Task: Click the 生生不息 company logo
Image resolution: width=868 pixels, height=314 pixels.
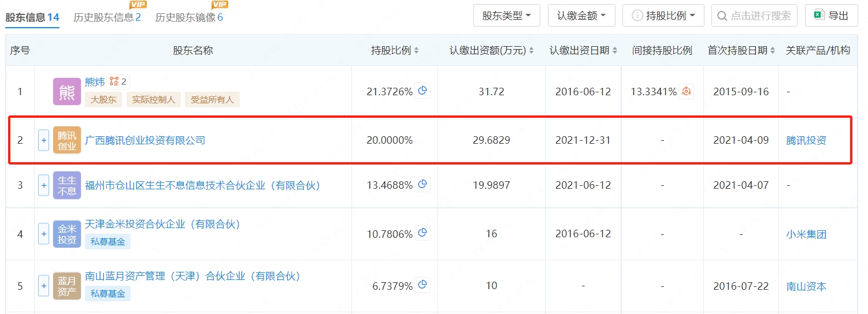Action: pyautogui.click(x=67, y=185)
